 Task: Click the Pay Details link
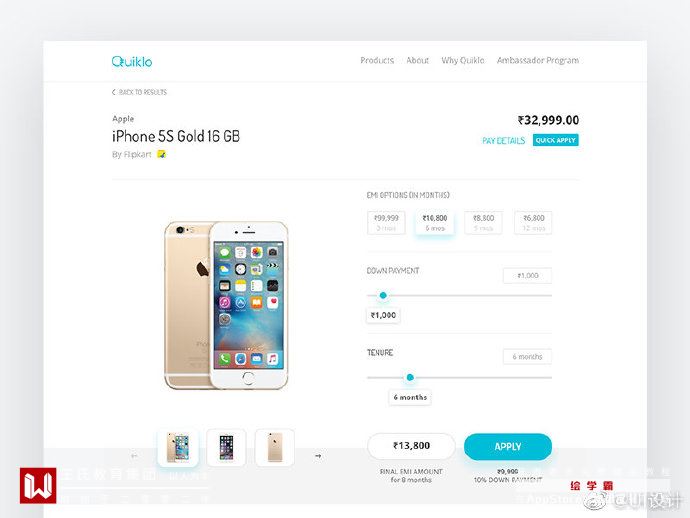point(503,141)
